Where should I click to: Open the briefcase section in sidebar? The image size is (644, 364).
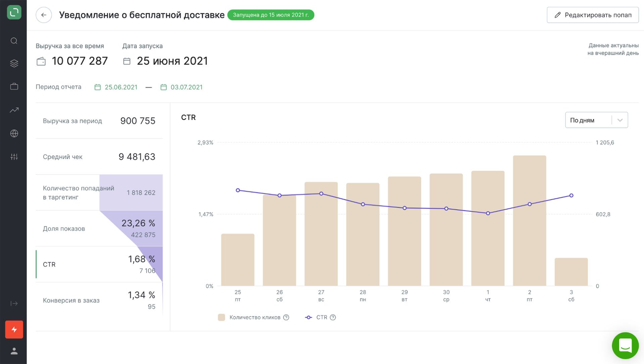pos(14,87)
